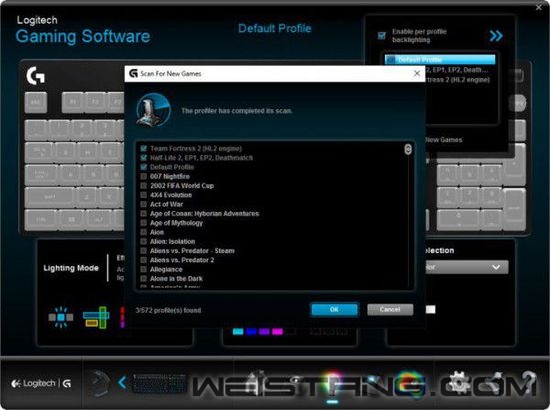
Task: Click the settings gear icon in bottom bar
Action: 460,383
